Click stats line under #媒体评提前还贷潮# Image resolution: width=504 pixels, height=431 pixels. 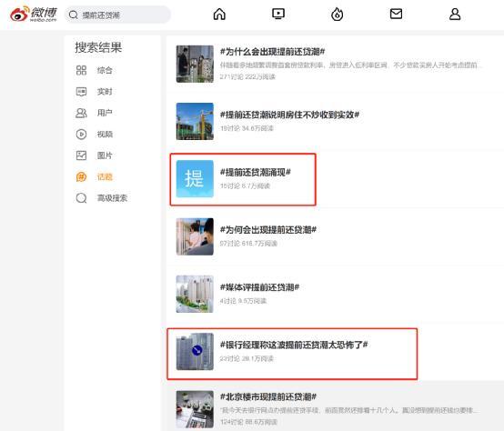point(243,301)
